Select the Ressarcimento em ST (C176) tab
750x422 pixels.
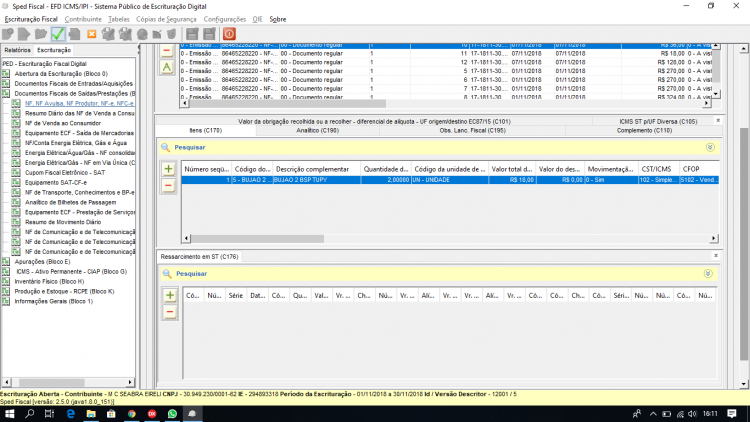tap(199, 256)
